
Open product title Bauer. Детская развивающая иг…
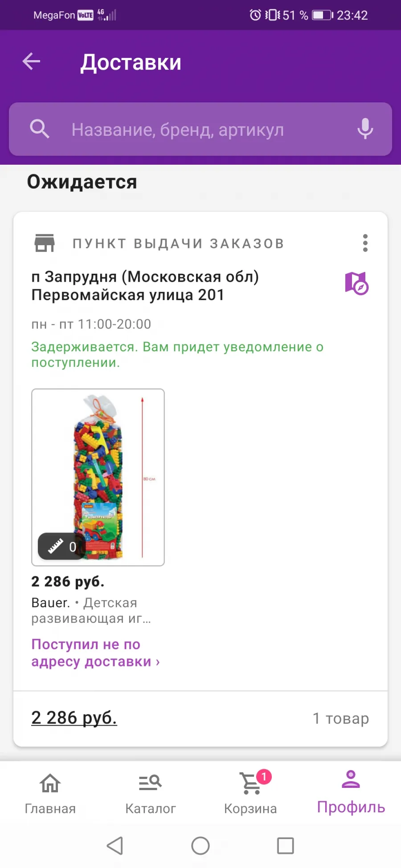pos(91,610)
